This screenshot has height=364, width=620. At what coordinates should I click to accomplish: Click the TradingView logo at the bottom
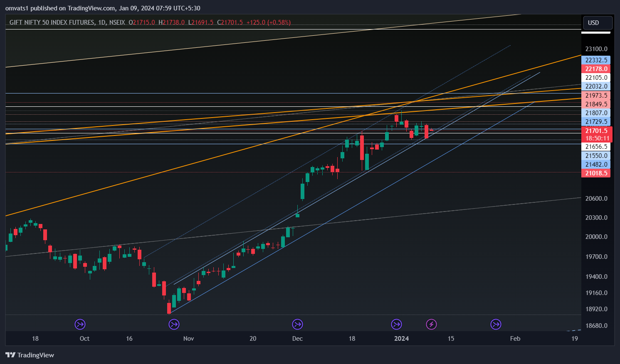30,355
